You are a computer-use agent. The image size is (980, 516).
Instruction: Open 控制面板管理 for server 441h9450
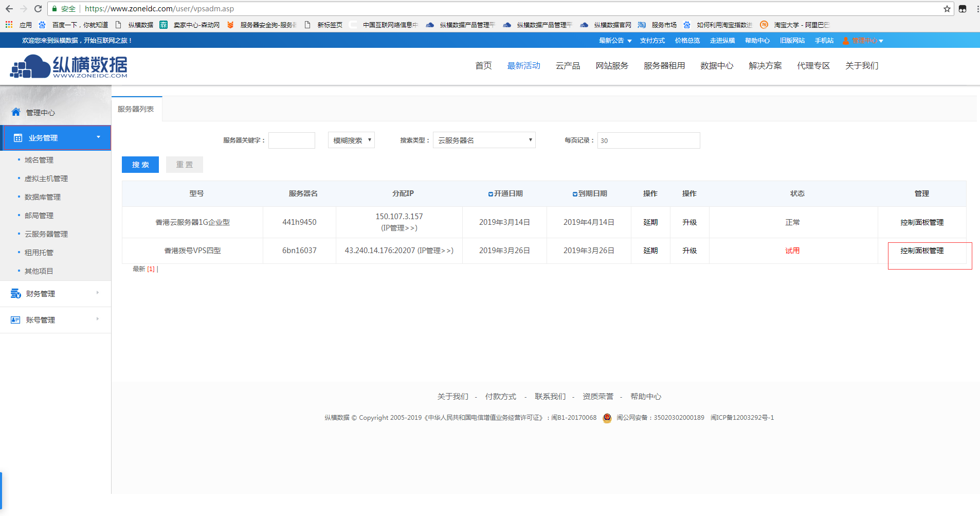(922, 222)
